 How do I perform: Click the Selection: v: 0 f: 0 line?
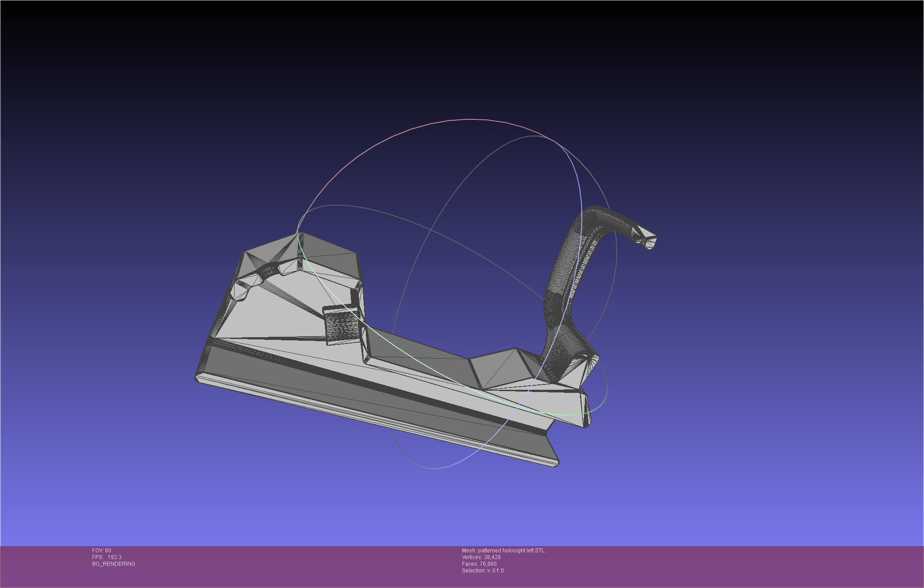482,571
